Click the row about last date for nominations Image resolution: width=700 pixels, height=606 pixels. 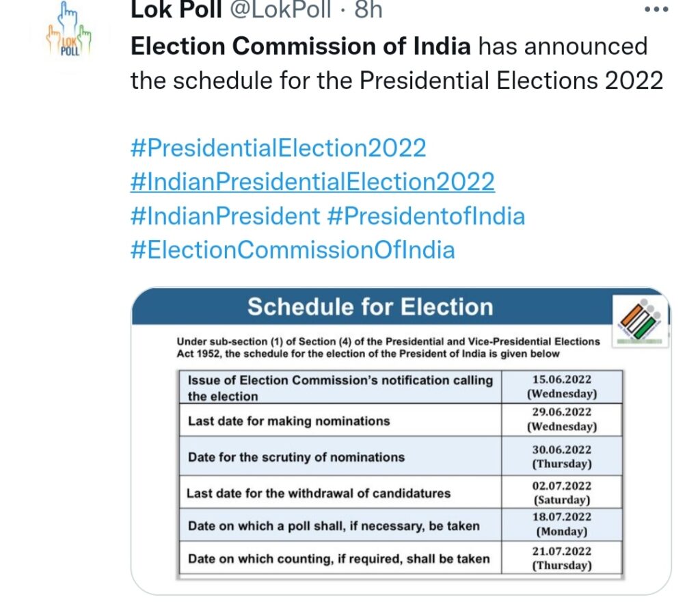tap(401, 420)
